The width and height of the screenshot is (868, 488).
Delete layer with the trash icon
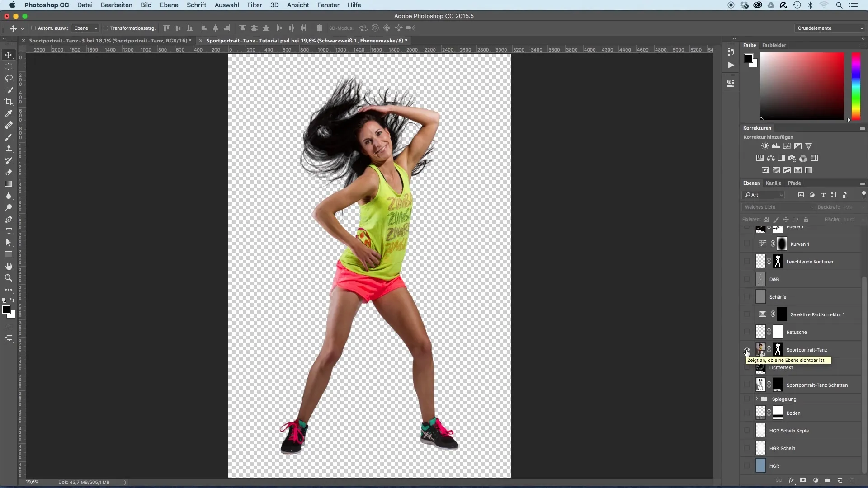852,480
